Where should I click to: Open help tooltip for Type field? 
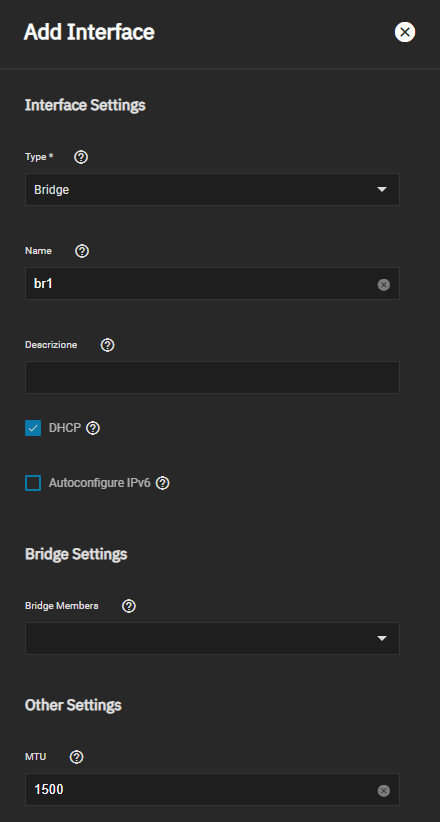pyautogui.click(x=81, y=157)
